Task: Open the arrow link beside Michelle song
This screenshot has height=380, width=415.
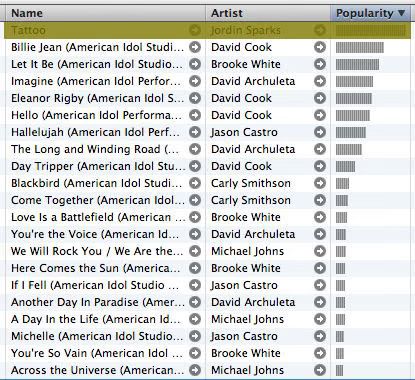Action: pyautogui.click(x=195, y=336)
